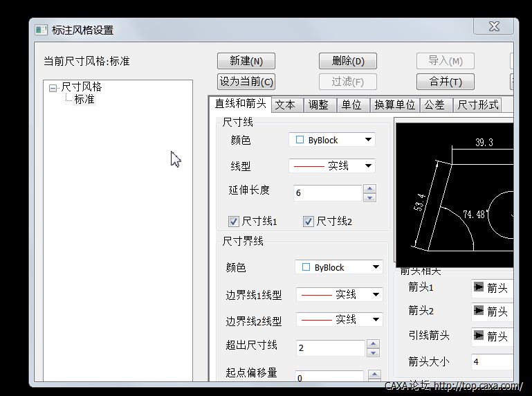Click the 设为当前(C) button
This screenshot has height=396, width=532.
pyautogui.click(x=246, y=82)
